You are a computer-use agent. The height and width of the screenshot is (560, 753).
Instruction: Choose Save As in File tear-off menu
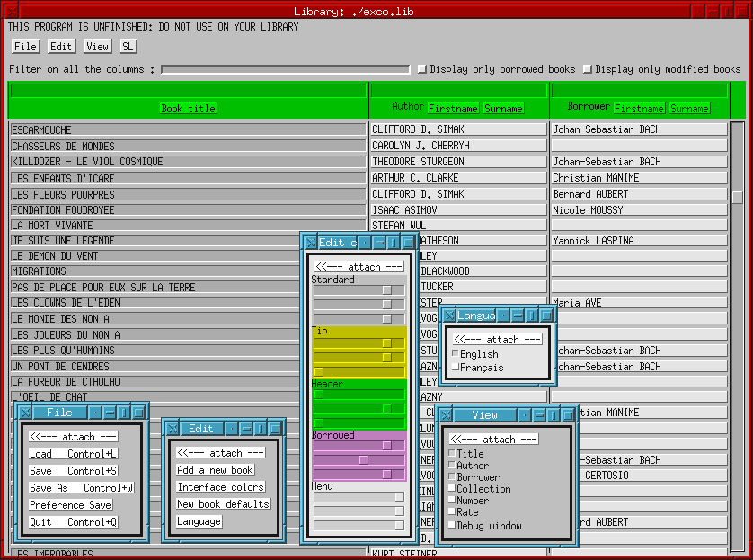click(x=81, y=488)
